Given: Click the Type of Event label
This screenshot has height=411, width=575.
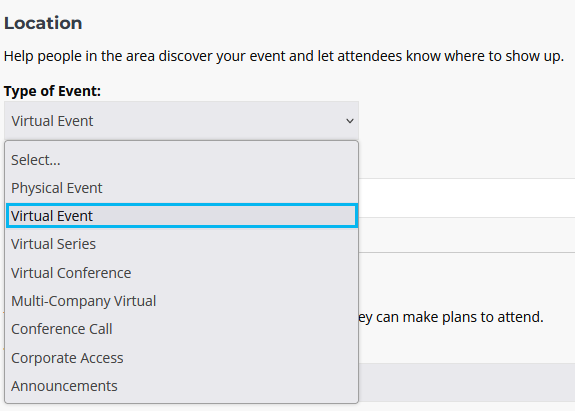Looking at the screenshot, I should (52, 91).
